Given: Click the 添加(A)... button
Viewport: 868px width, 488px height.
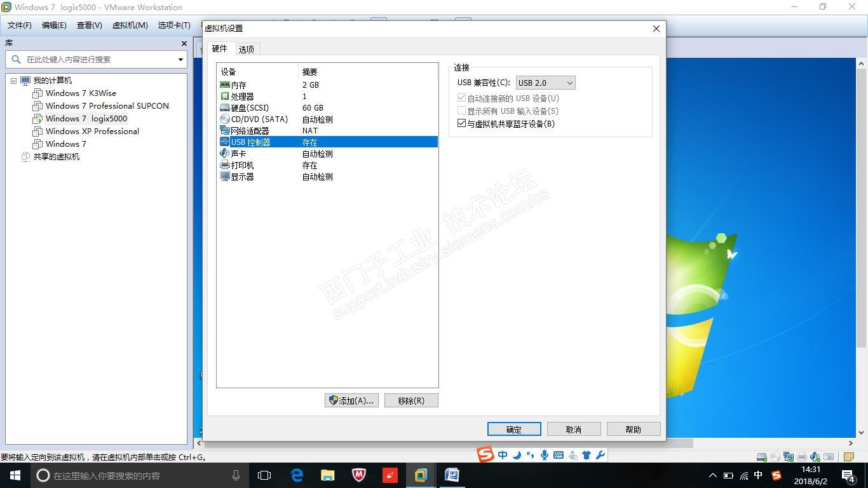Looking at the screenshot, I should point(351,400).
